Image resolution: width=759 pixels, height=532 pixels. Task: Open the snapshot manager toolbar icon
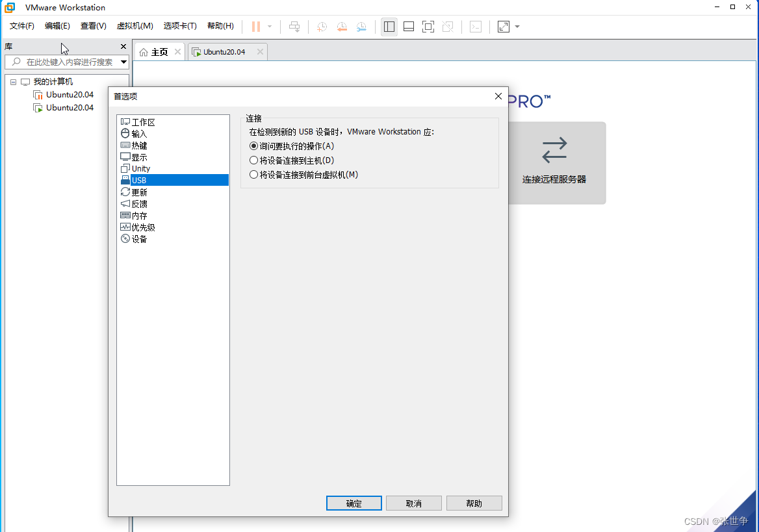click(361, 27)
